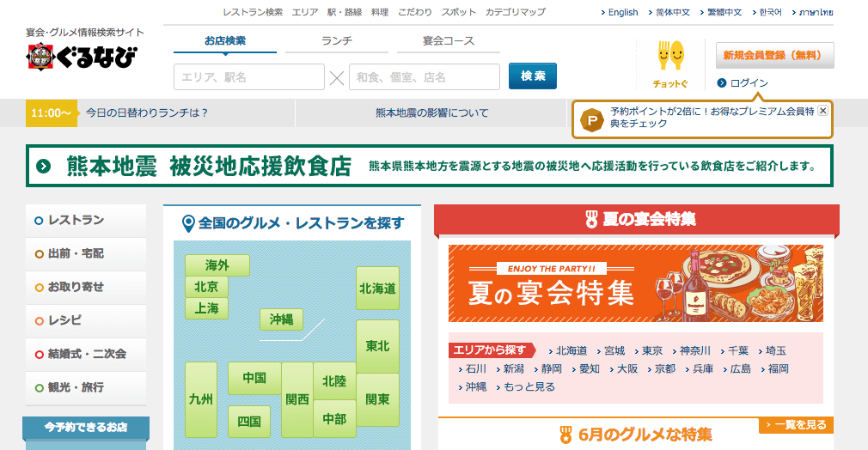Viewport: 868px width, 450px height.
Task: Open 熊本地震の影響について link
Action: tap(431, 112)
